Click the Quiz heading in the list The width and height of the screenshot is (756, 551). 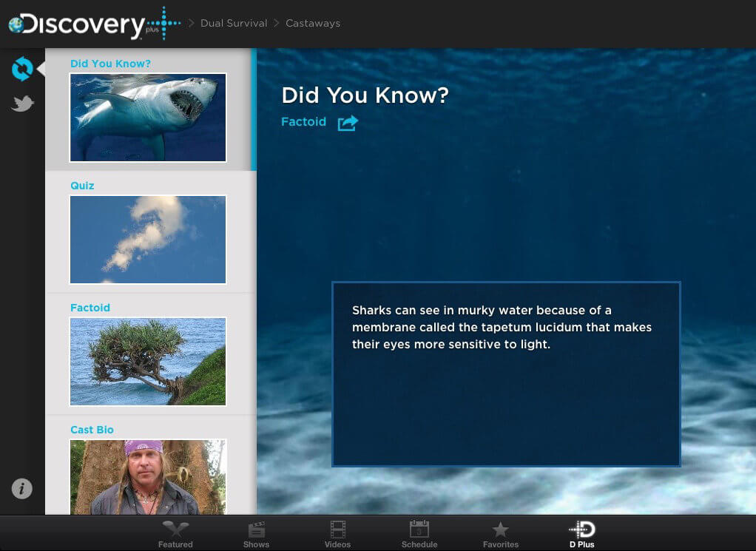pyautogui.click(x=82, y=186)
